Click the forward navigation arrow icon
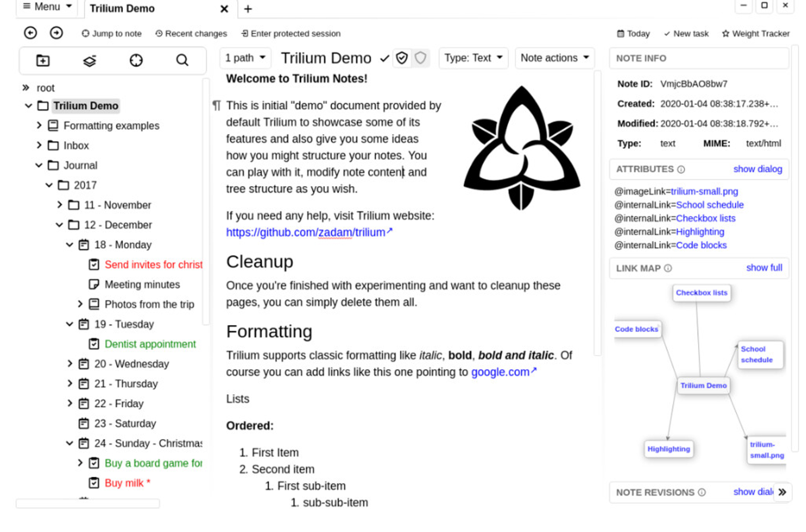 56,33
